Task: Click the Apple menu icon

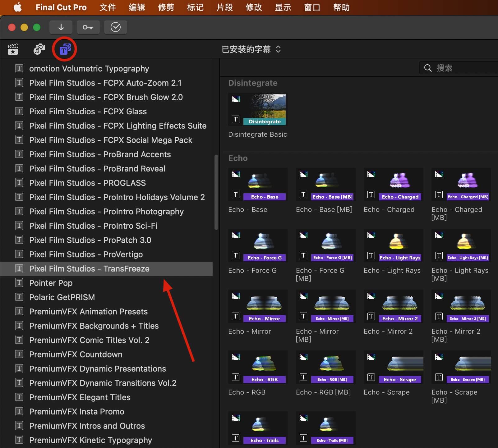Action: click(x=18, y=7)
